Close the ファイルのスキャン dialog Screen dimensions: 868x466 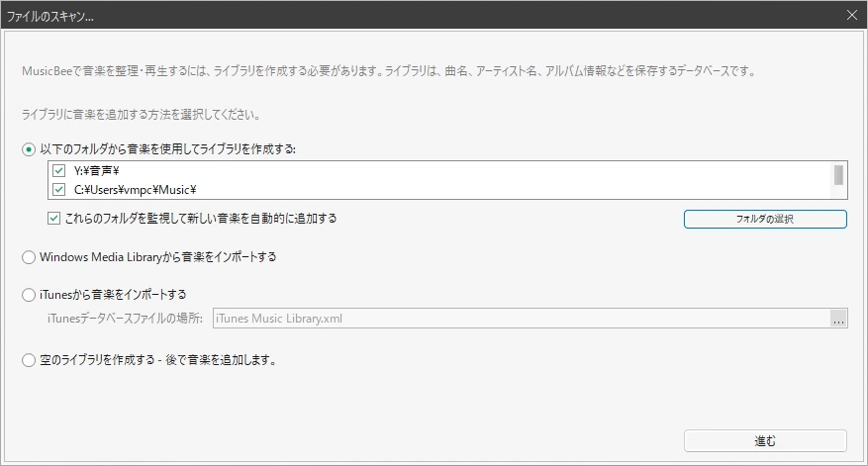click(851, 14)
